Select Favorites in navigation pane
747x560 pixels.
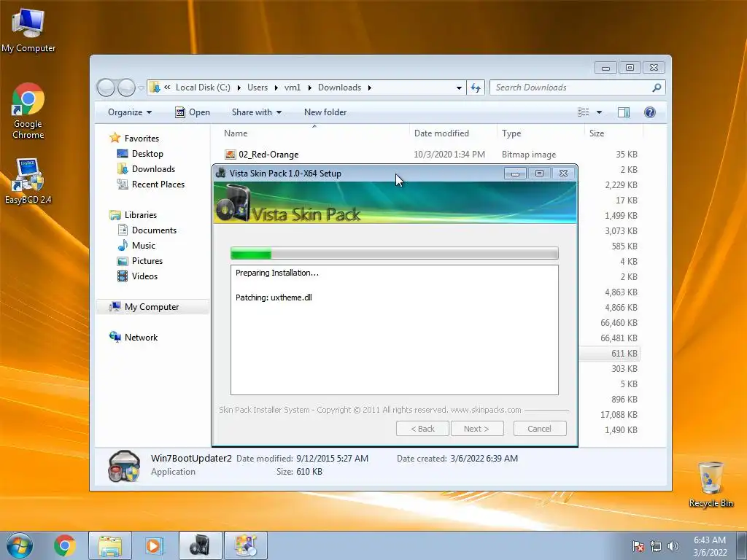(142, 138)
